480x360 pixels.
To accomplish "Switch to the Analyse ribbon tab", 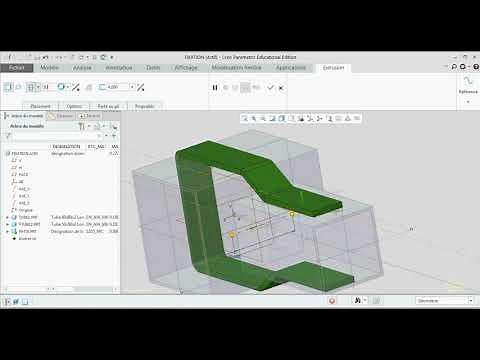I will pos(82,68).
